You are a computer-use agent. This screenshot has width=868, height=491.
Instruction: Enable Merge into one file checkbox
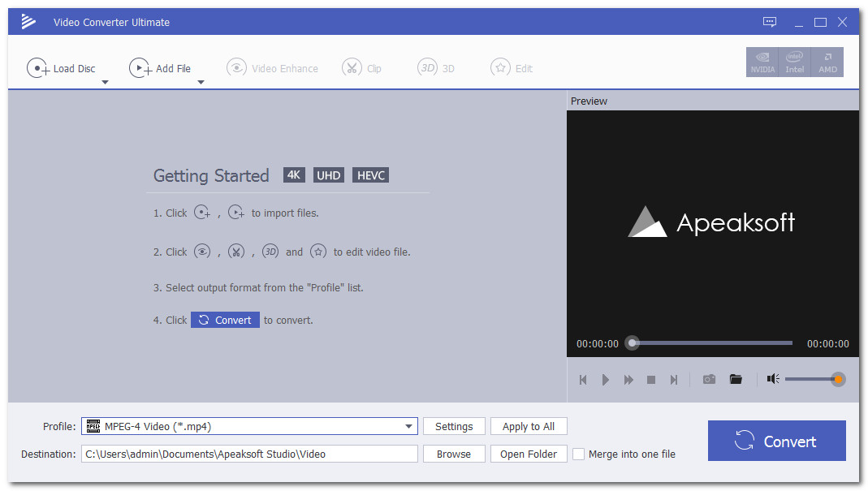pyautogui.click(x=578, y=454)
